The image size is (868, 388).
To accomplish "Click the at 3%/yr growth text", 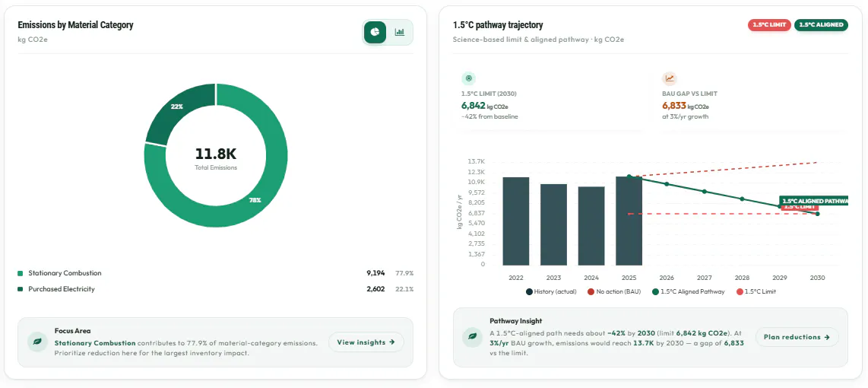I will pyautogui.click(x=686, y=116).
